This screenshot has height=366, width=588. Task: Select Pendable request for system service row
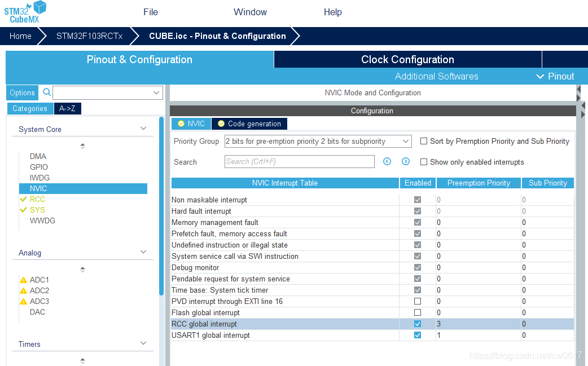[372, 279]
